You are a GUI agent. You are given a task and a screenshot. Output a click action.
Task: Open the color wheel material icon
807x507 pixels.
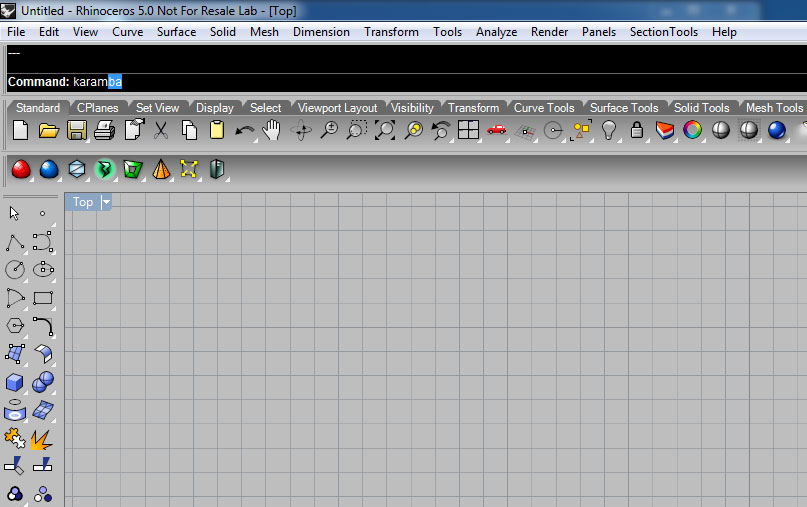pyautogui.click(x=692, y=130)
